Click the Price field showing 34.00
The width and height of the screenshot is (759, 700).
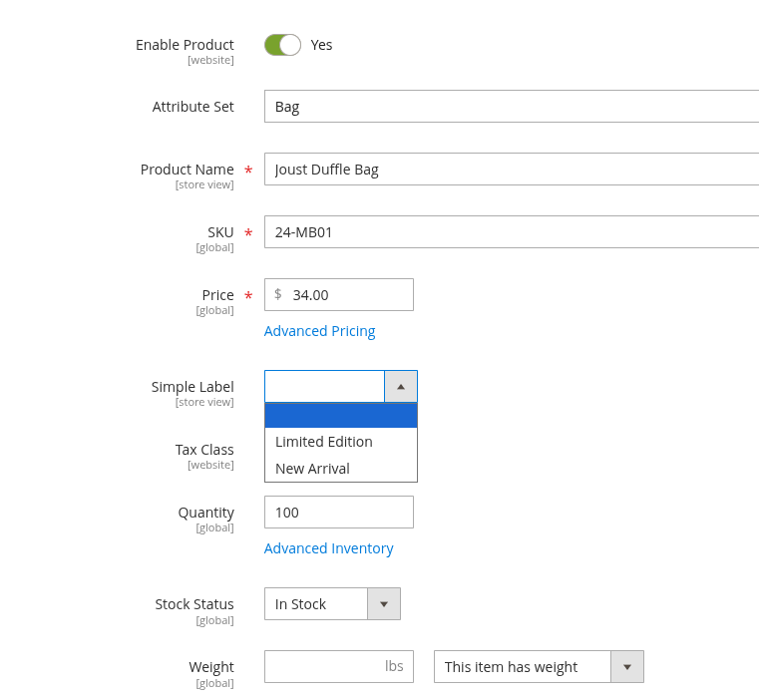coord(349,295)
